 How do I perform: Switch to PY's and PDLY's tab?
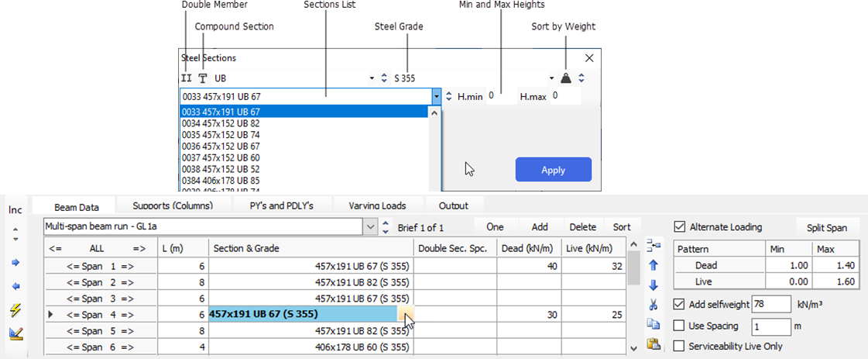[282, 205]
